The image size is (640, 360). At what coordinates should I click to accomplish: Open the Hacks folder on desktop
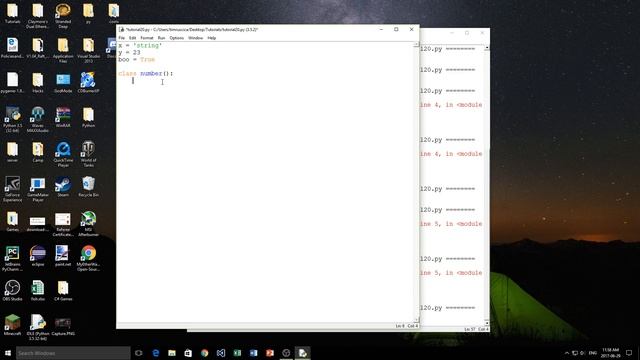(x=38, y=83)
